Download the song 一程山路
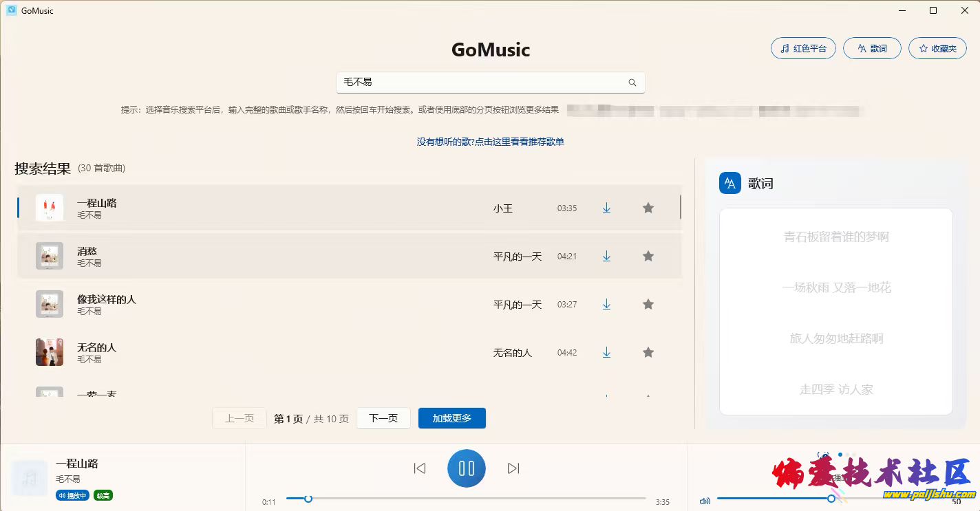Image resolution: width=980 pixels, height=511 pixels. [606, 208]
